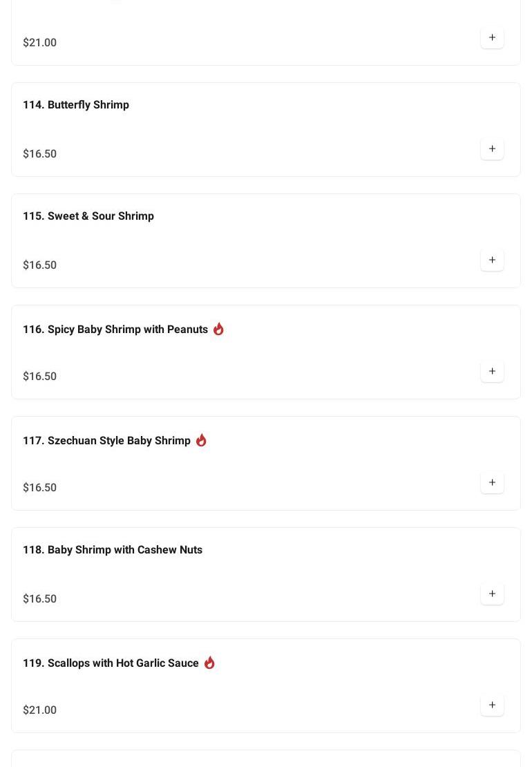Open 115. Sweet & Sour Shrimp title
The width and height of the screenshot is (532, 767).
(x=88, y=216)
